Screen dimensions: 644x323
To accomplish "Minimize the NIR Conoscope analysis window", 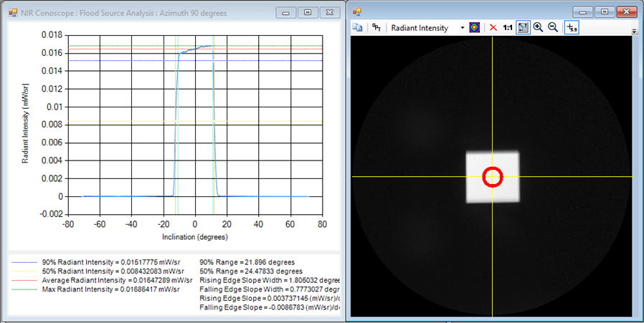I will click(286, 13).
